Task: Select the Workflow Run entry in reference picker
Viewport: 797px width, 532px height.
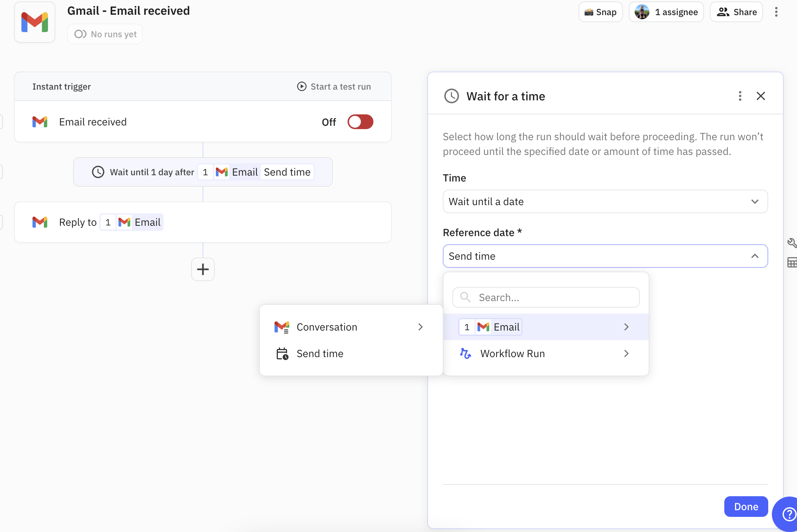Action: tap(512, 353)
